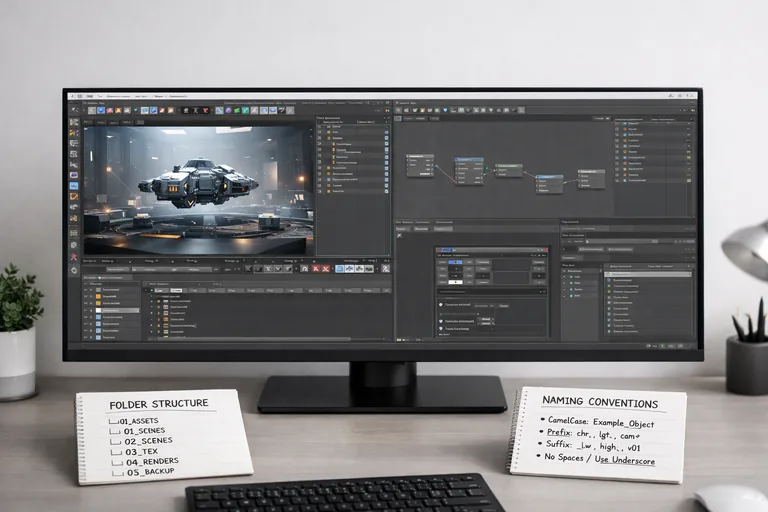Click the highlighted top row in bottom-right list

pos(648,274)
